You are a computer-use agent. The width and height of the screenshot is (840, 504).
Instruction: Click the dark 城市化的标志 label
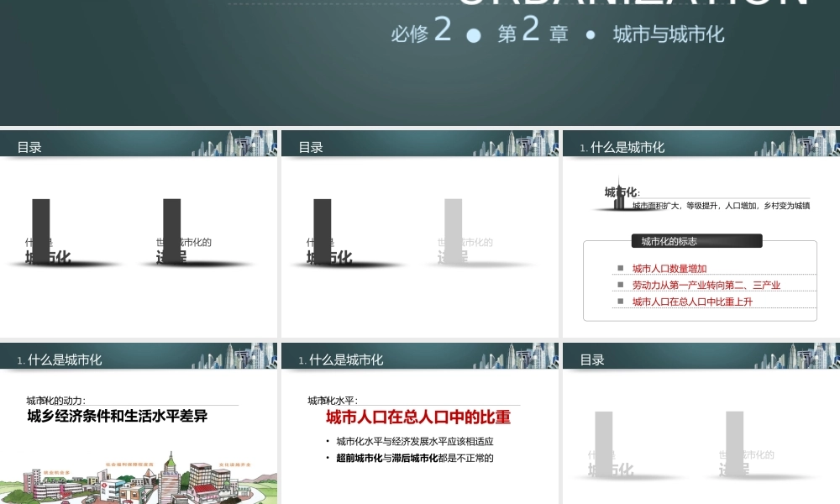696,241
